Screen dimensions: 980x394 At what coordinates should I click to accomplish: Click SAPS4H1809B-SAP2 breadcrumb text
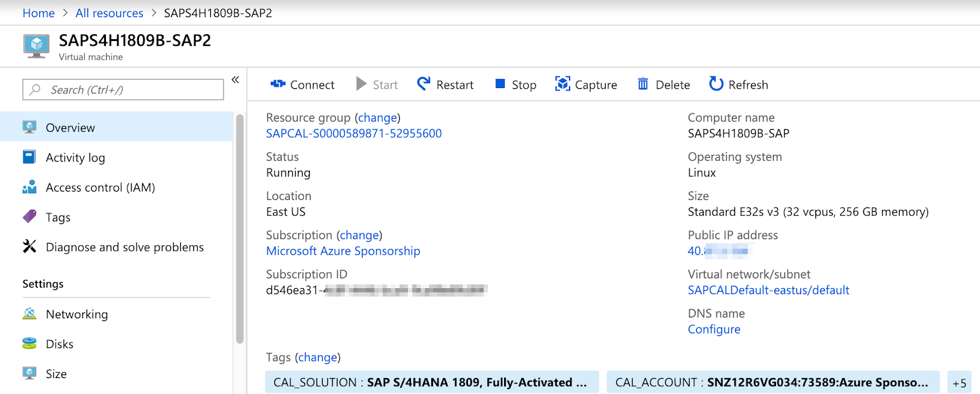tap(218, 13)
